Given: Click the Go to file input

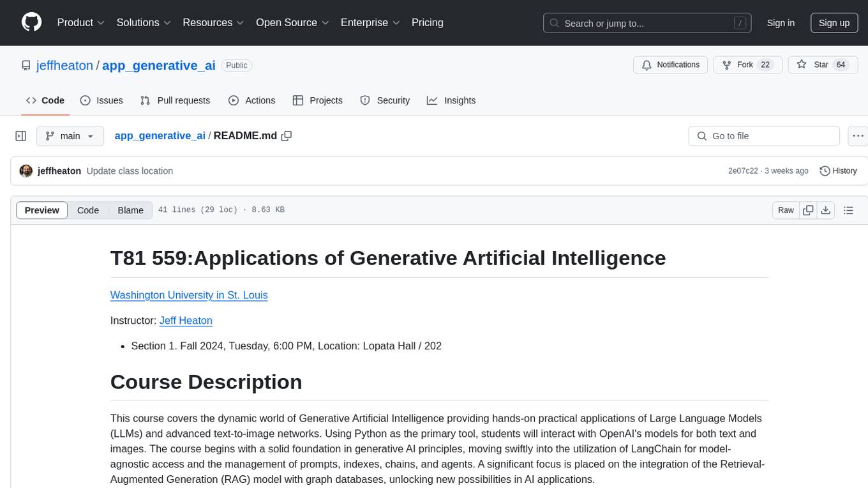Looking at the screenshot, I should (764, 136).
